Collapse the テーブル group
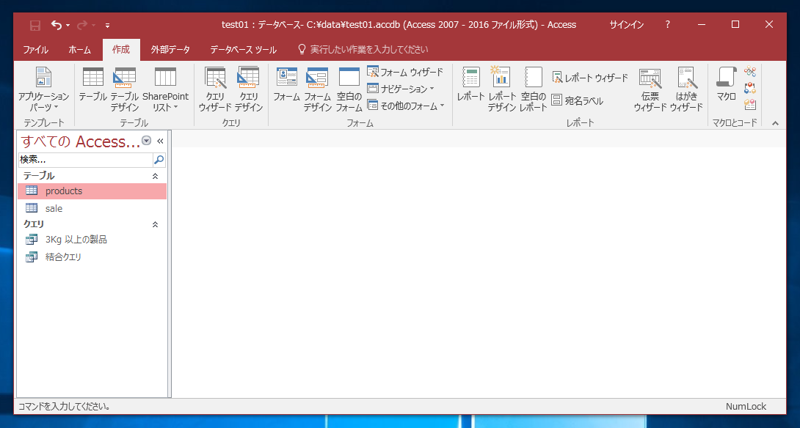800x428 pixels. pyautogui.click(x=155, y=176)
